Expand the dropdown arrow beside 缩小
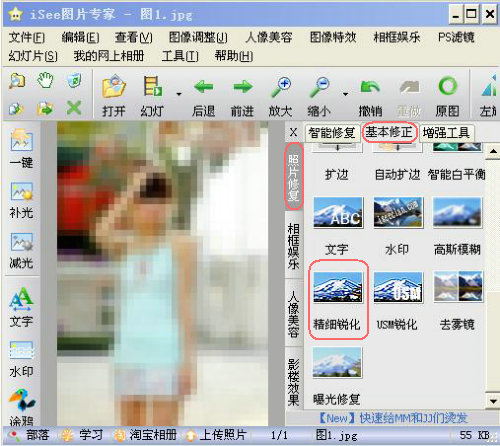This screenshot has height=446, width=500. pos(345,94)
